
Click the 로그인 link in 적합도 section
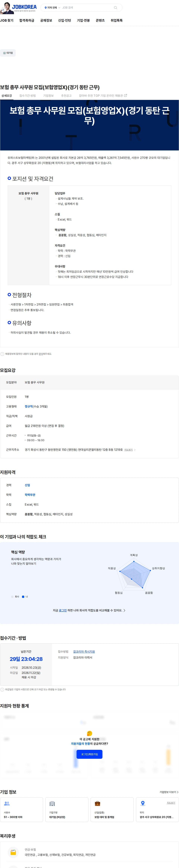tap(63, 610)
